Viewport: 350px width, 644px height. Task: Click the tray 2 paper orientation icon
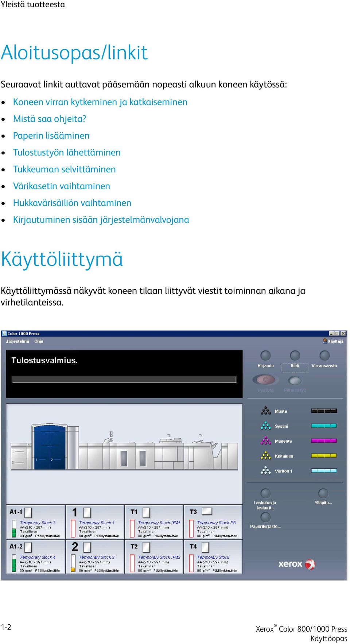coord(87,547)
